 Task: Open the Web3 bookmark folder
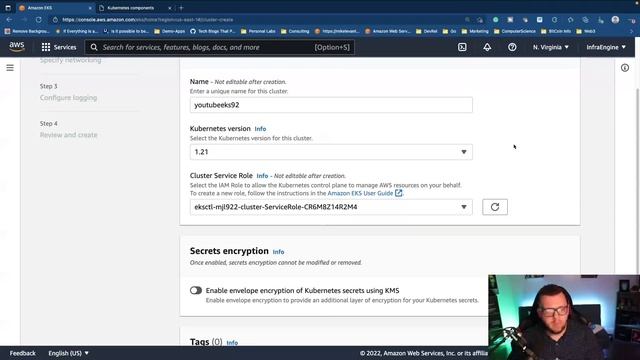586,31
